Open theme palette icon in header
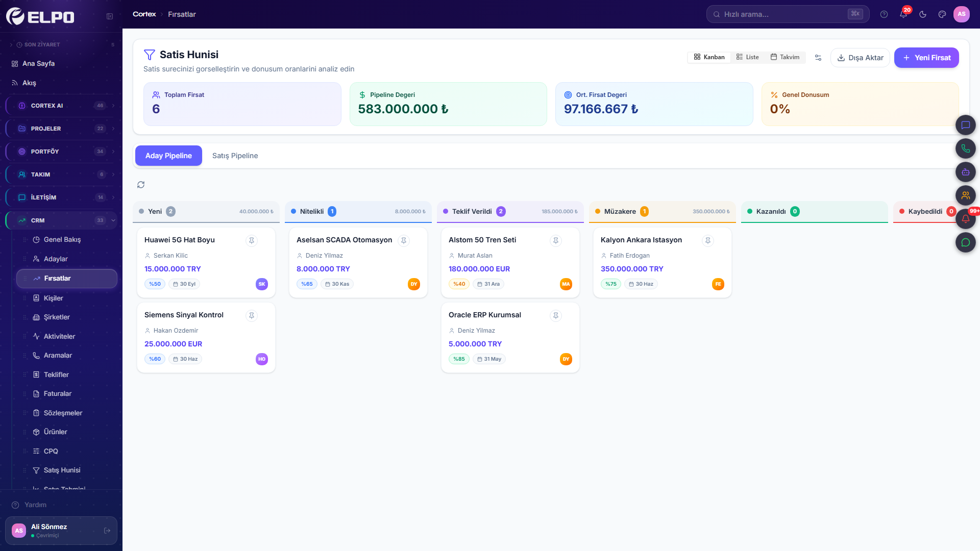This screenshot has height=551, width=980. pyautogui.click(x=942, y=14)
